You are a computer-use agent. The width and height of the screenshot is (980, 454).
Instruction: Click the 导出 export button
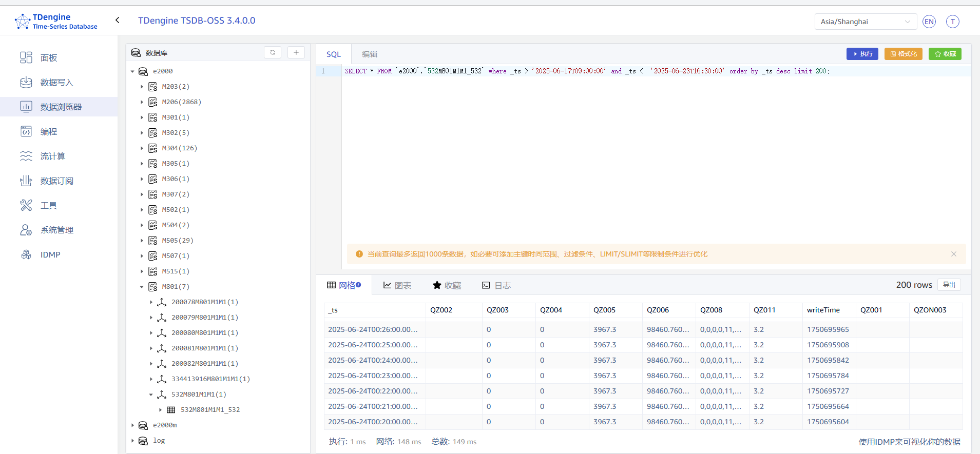click(x=949, y=285)
